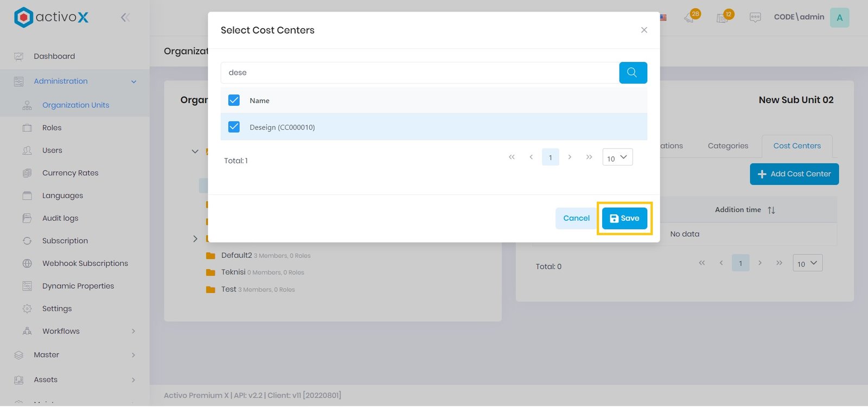Switch to the Categories tab
Image resolution: width=868 pixels, height=407 pixels.
[x=727, y=146]
